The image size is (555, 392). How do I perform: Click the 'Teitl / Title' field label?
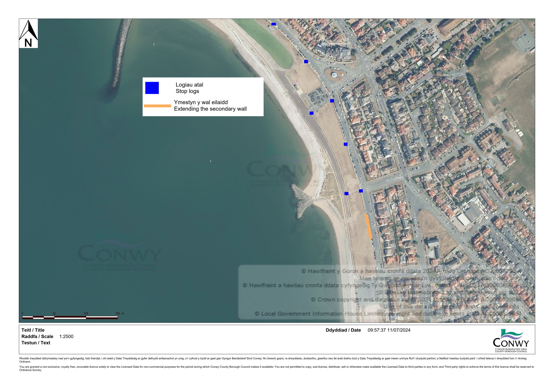[x=33, y=330]
